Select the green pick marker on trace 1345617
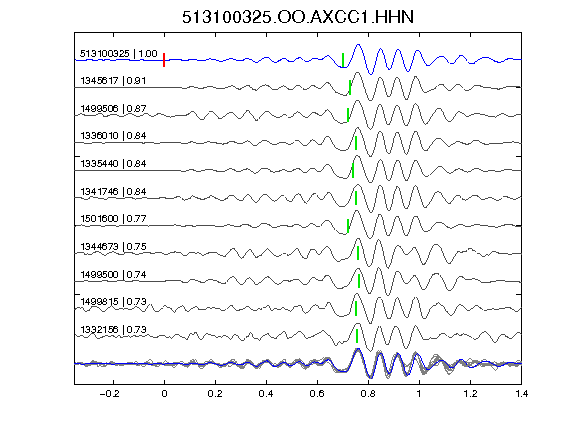576x432 pixels. 350,88
